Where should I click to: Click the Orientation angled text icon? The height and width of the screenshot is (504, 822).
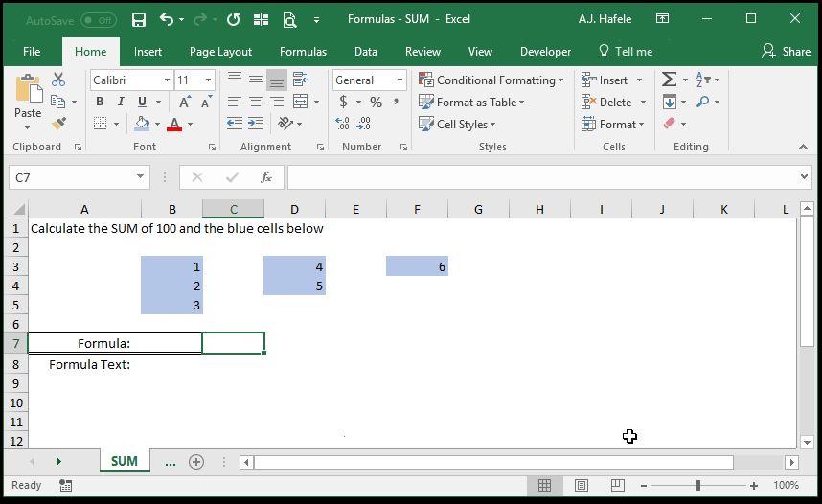tap(285, 124)
